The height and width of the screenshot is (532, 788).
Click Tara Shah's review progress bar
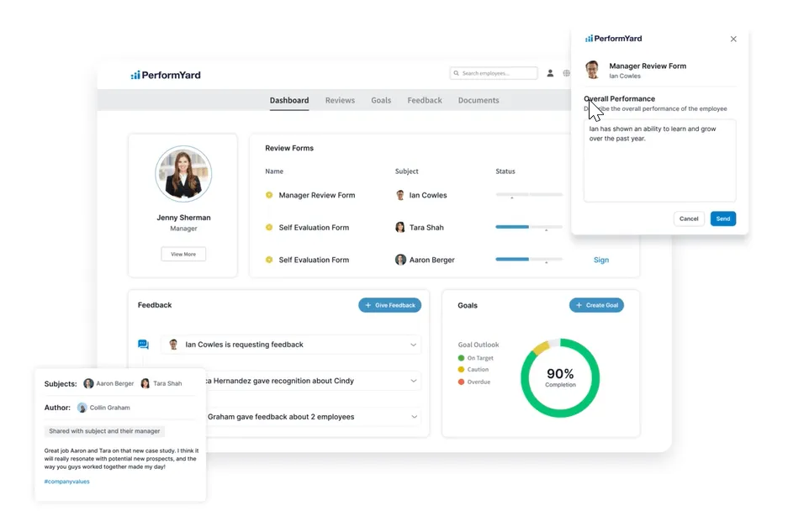pos(529,227)
